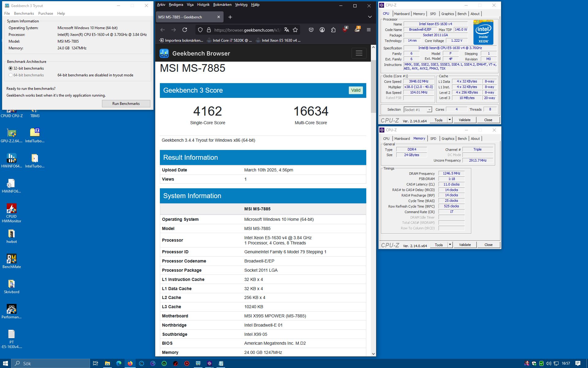Click the padlock site security icon
Screen dimensions: 588x368
209,30
